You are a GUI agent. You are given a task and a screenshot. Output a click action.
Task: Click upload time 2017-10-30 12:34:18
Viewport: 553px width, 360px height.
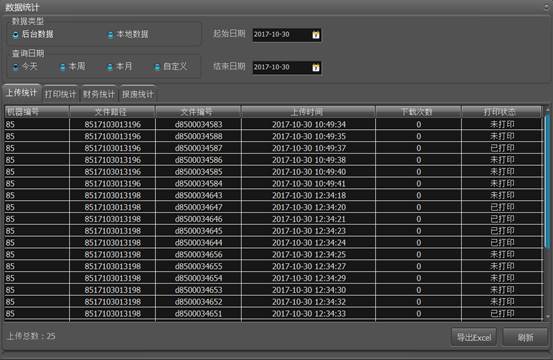coord(309,195)
